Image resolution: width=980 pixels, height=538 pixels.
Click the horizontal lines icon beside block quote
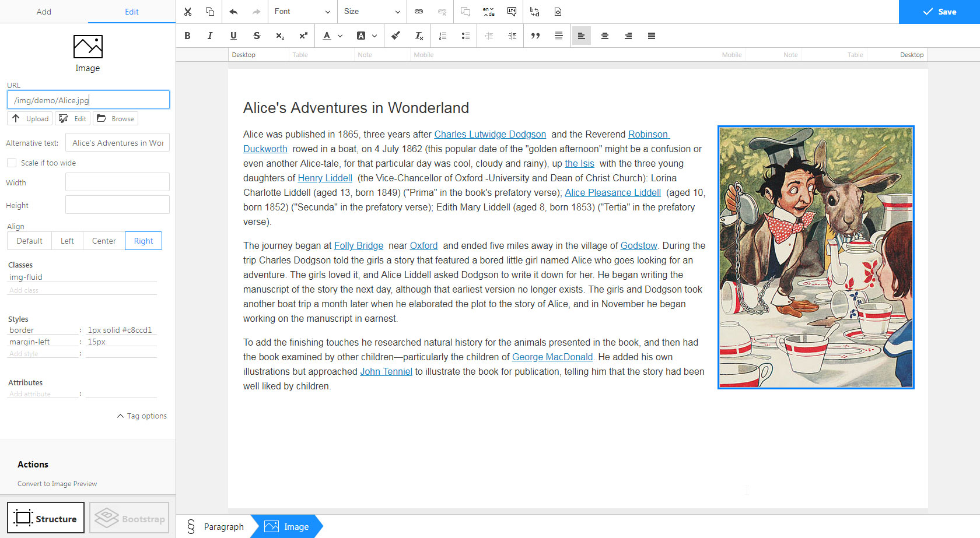click(x=558, y=36)
